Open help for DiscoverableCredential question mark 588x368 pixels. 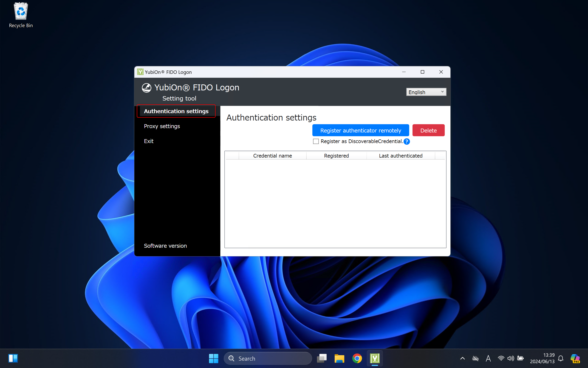pyautogui.click(x=407, y=141)
